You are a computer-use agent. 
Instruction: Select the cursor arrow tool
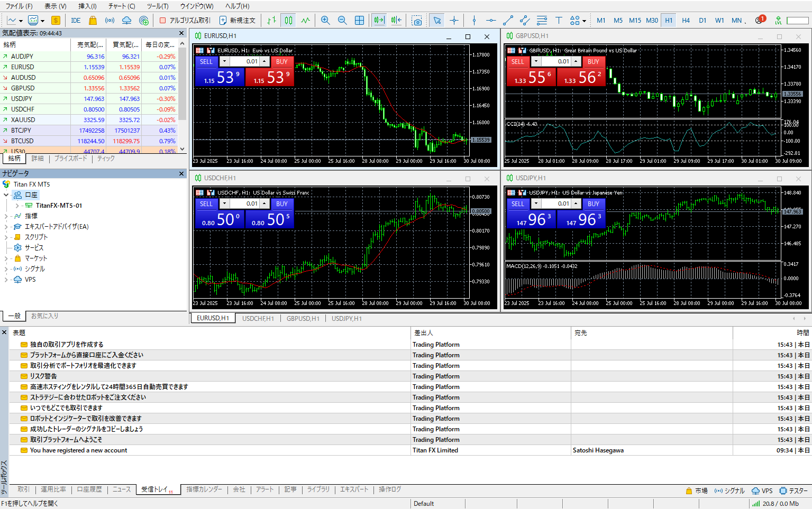click(437, 21)
